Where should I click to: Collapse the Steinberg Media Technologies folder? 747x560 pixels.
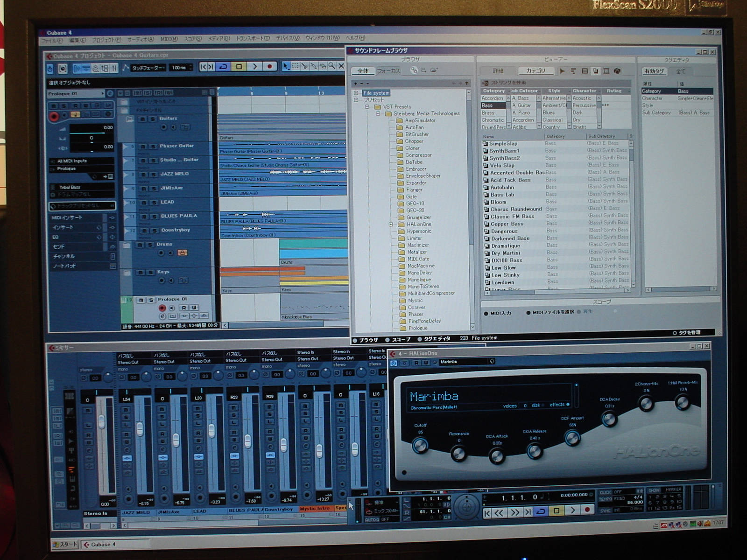click(x=378, y=113)
